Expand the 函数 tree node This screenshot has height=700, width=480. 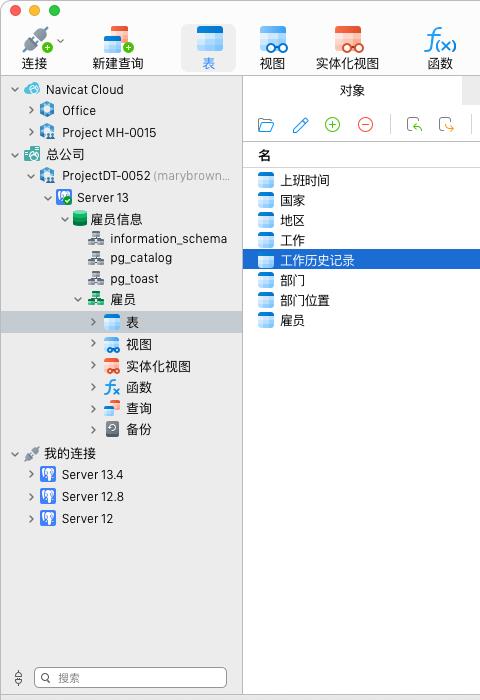[x=93, y=387]
